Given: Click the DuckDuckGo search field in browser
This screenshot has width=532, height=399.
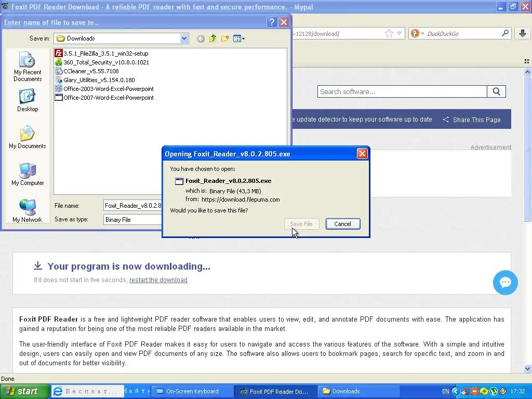Looking at the screenshot, I should tap(463, 33).
